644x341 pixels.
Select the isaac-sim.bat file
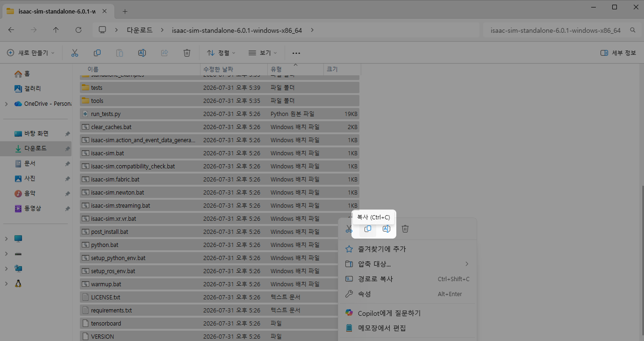click(x=220, y=153)
